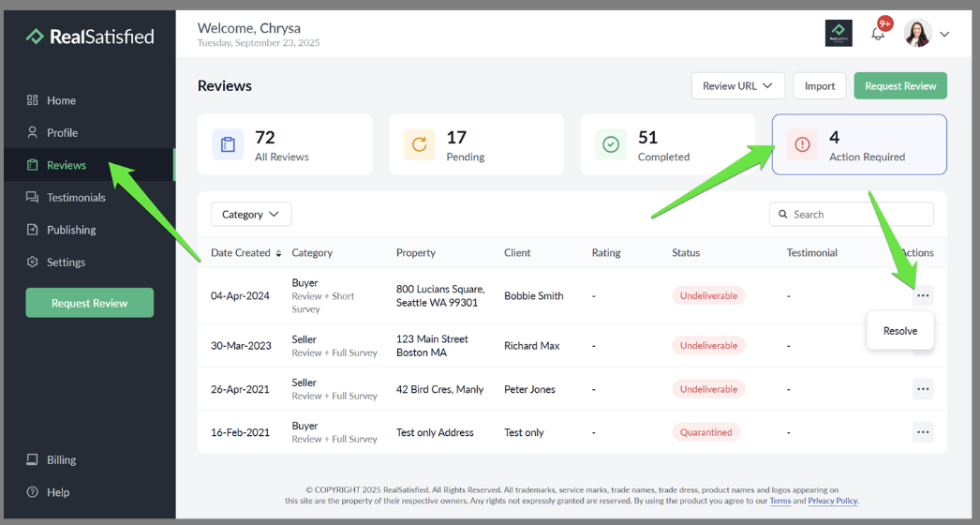Viewport: 980px width, 525px height.
Task: Click sidebar Request Review button
Action: click(x=89, y=303)
